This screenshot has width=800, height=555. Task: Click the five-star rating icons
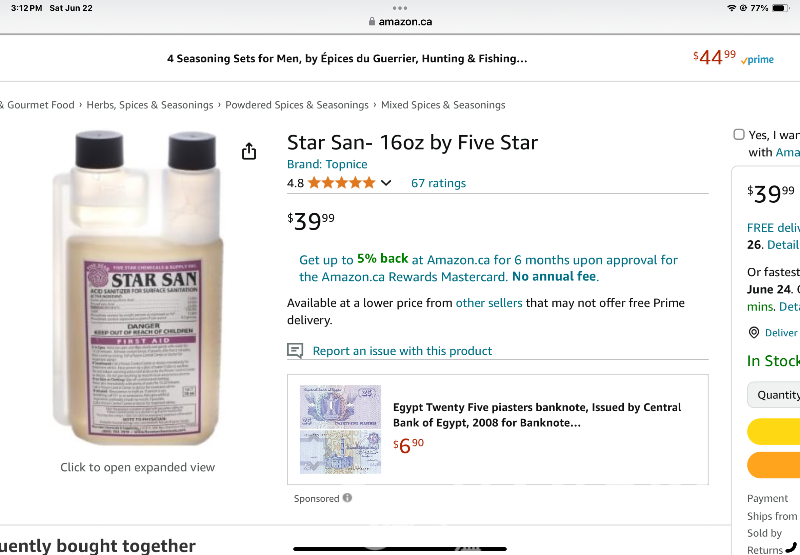click(341, 183)
